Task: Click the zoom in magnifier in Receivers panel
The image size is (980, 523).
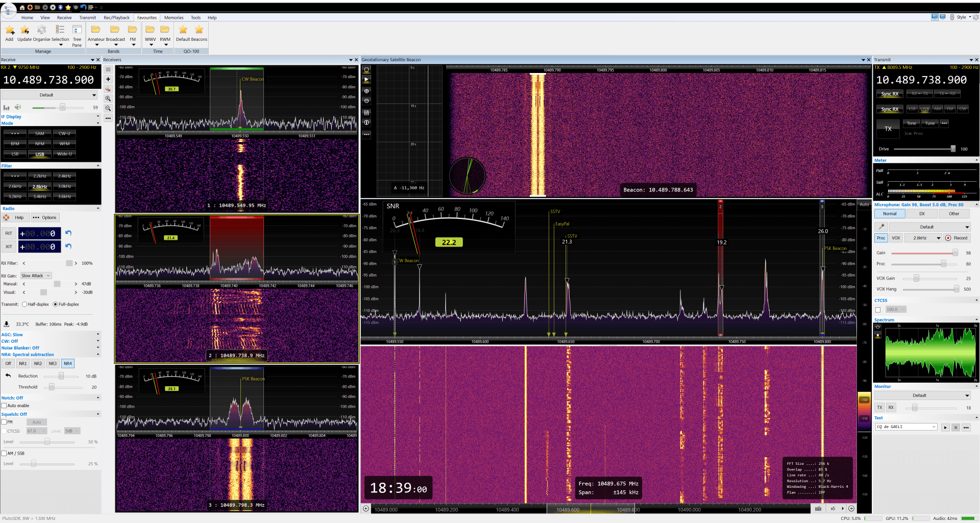Action: (x=108, y=98)
